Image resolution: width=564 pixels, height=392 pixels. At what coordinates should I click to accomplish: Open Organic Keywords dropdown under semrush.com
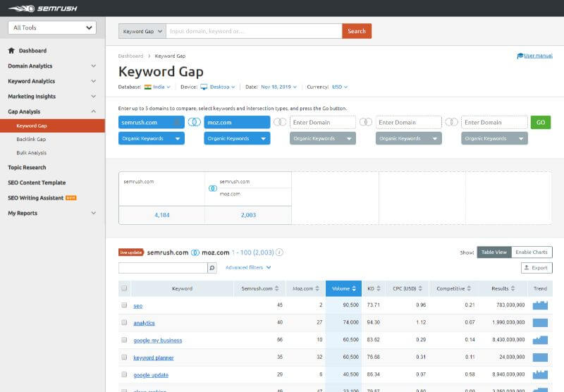pos(152,138)
